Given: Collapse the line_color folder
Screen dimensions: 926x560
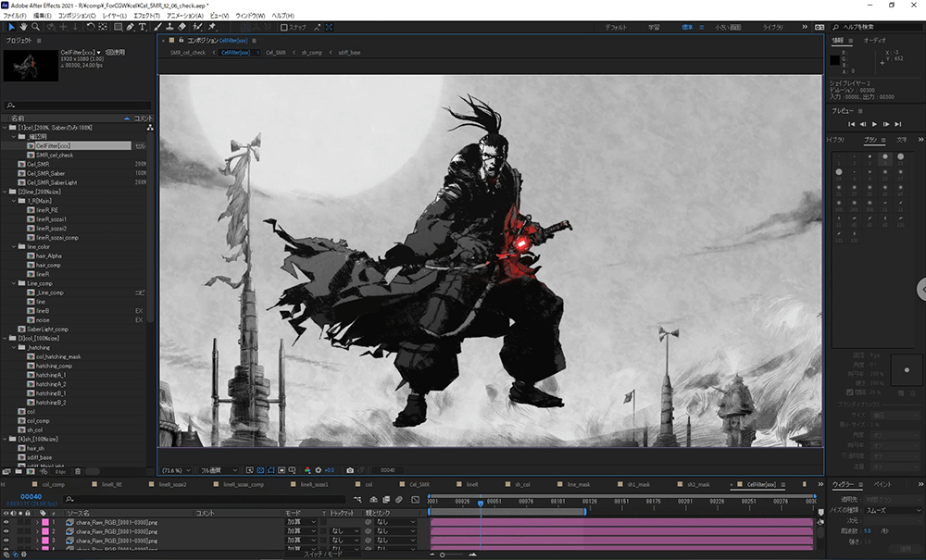Looking at the screenshot, I should [14, 246].
